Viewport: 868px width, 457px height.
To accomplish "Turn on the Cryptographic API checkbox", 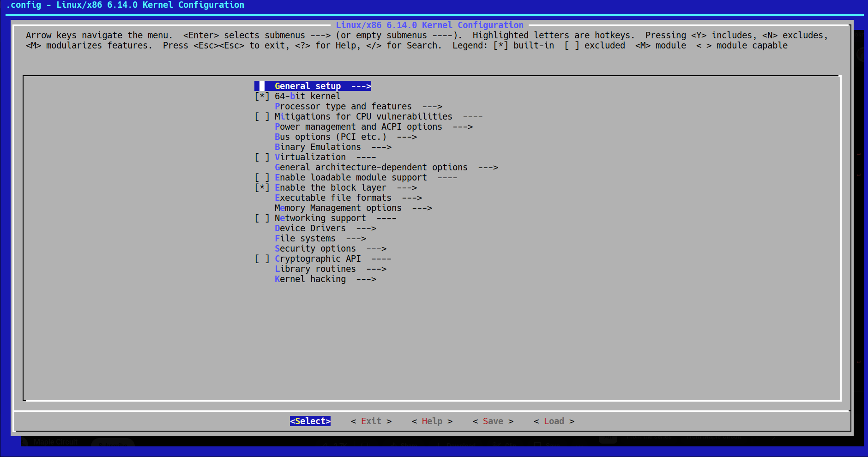I will point(262,259).
